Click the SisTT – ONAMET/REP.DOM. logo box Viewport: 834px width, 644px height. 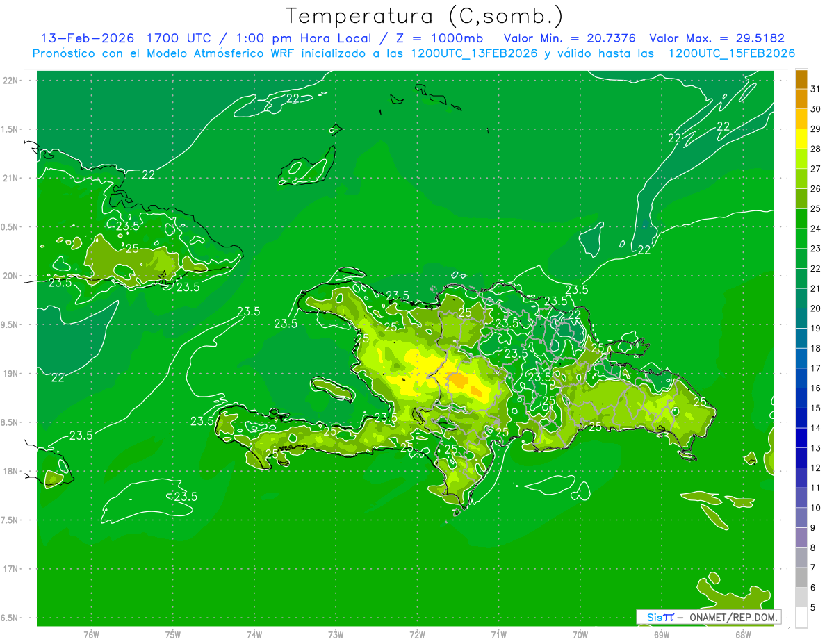709,617
